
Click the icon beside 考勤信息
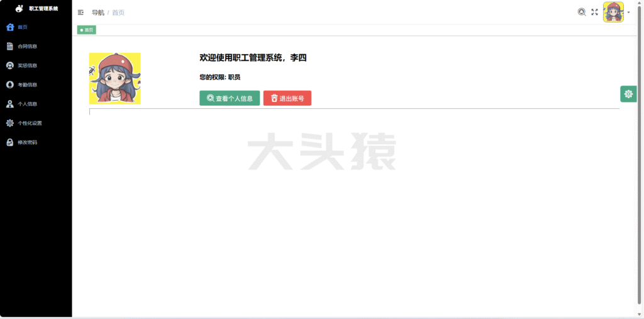point(10,85)
